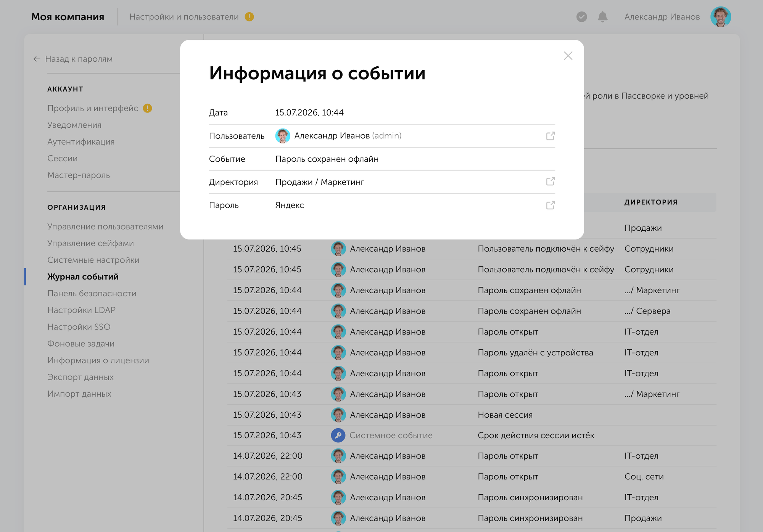Viewport: 763px width, 532px height.
Task: Click avatar in Сервера row
Action: 338,311
